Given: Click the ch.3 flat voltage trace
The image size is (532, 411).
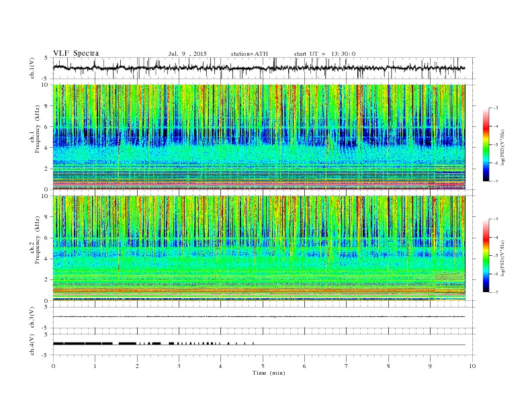Looking at the screenshot, I should [259, 317].
